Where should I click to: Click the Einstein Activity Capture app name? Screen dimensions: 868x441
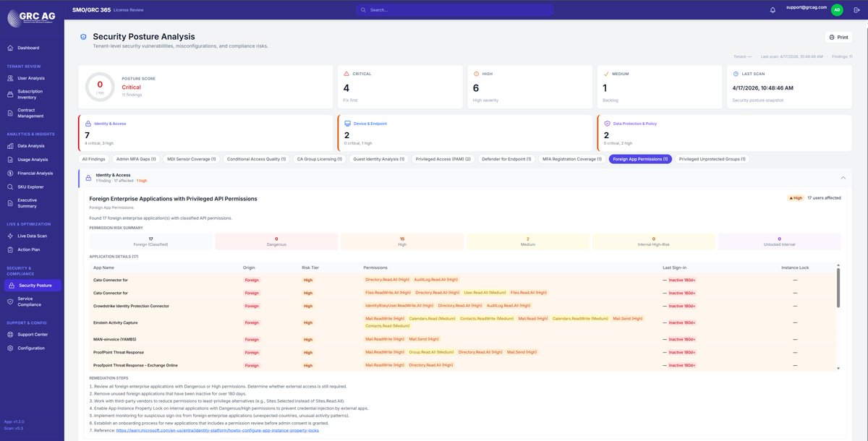coord(116,322)
